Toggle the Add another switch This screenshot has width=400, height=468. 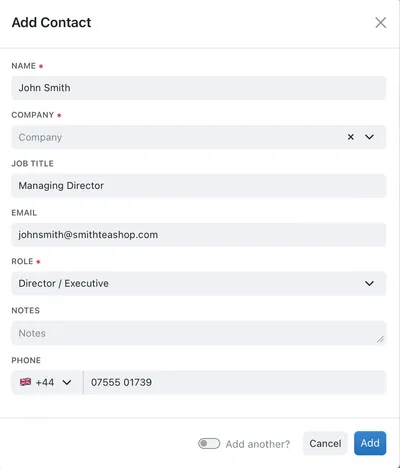(209, 444)
